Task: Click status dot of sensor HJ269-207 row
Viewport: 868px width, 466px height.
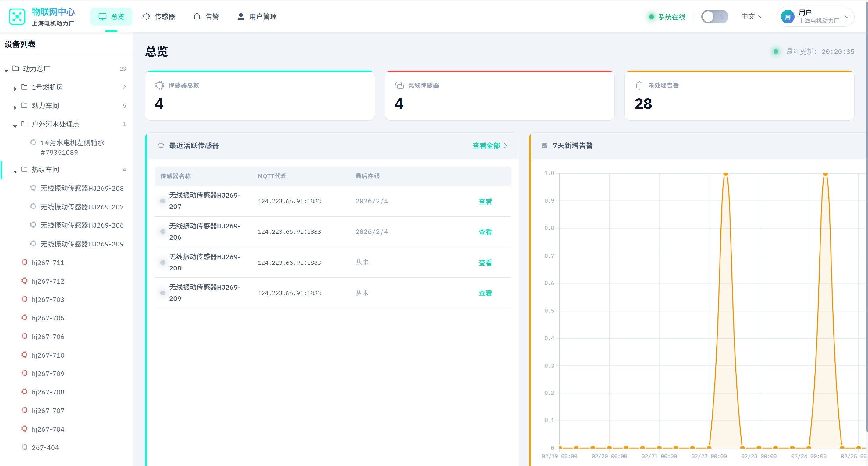Action: tap(163, 201)
